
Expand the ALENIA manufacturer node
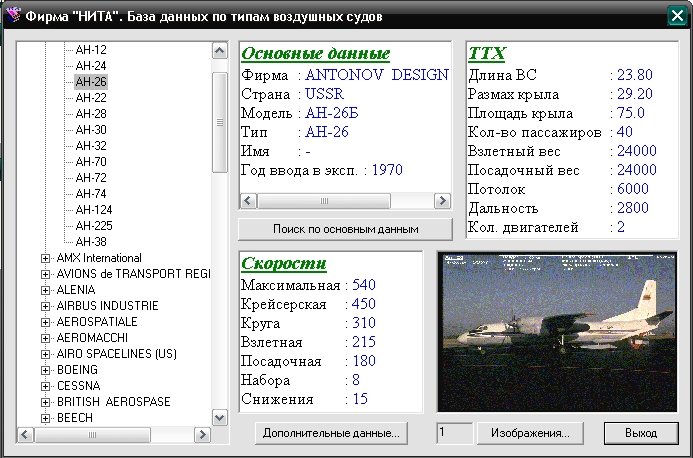pyautogui.click(x=45, y=290)
